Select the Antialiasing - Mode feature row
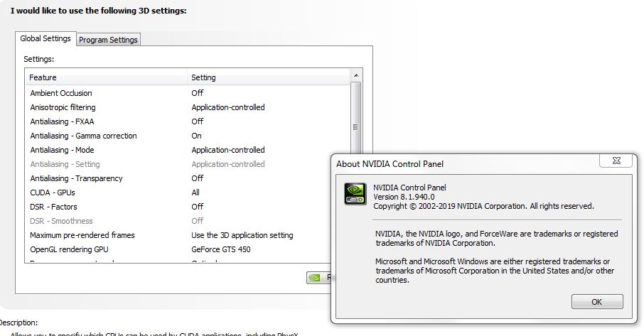This screenshot has height=336, width=644. (x=62, y=150)
